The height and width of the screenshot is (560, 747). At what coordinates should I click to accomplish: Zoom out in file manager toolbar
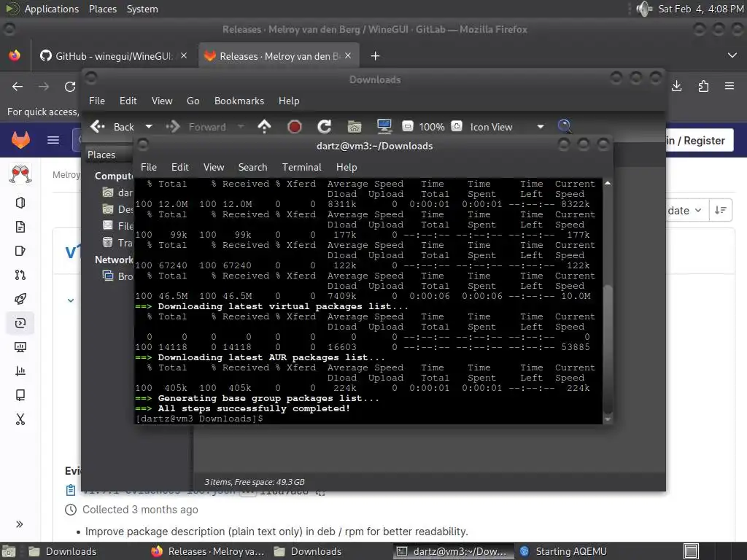[x=407, y=126]
